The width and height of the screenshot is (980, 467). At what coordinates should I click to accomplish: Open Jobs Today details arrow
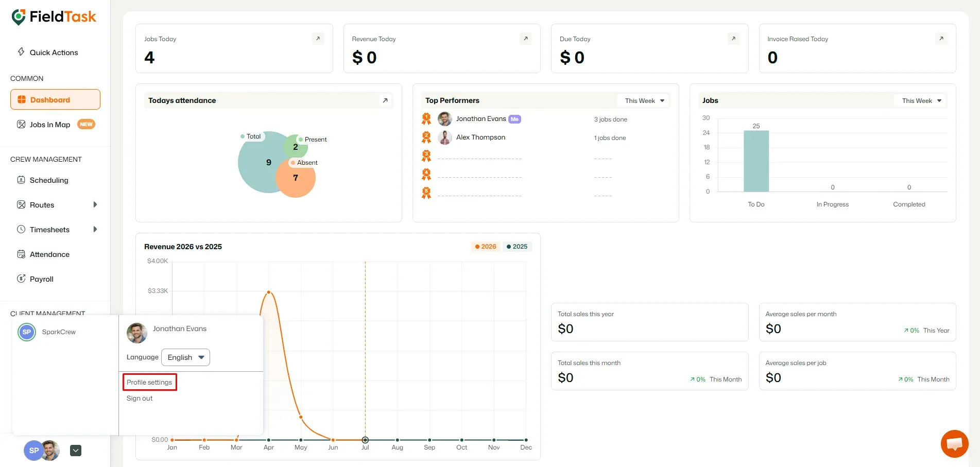coord(318,39)
